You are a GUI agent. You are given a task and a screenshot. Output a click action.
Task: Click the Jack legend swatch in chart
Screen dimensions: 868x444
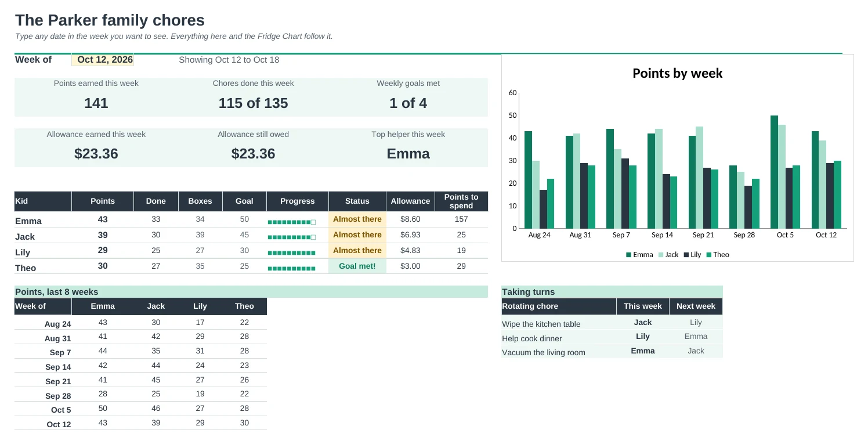tap(661, 255)
